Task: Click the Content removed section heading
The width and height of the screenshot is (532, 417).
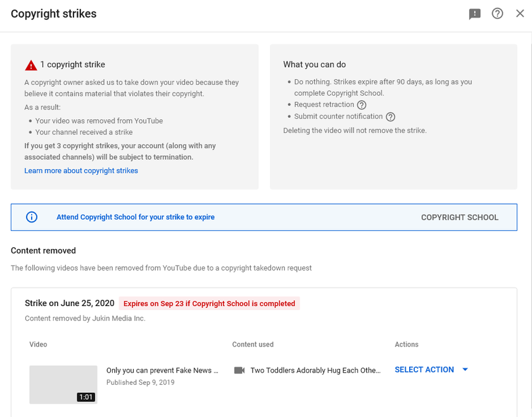Action: click(44, 250)
